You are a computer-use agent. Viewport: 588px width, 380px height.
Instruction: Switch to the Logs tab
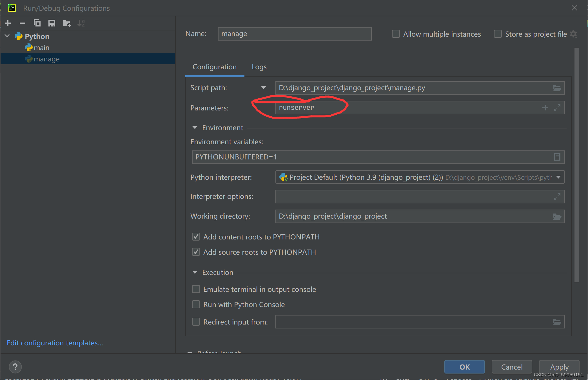(x=259, y=67)
